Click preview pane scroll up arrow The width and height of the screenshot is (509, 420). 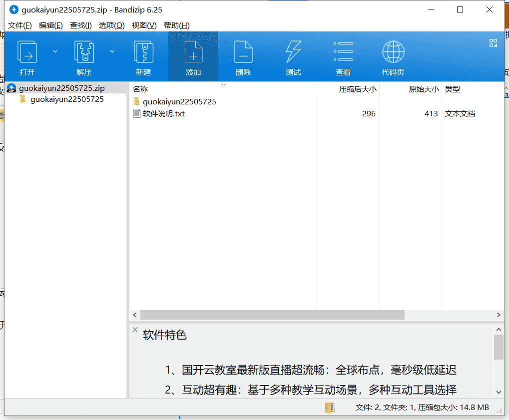[499, 330]
